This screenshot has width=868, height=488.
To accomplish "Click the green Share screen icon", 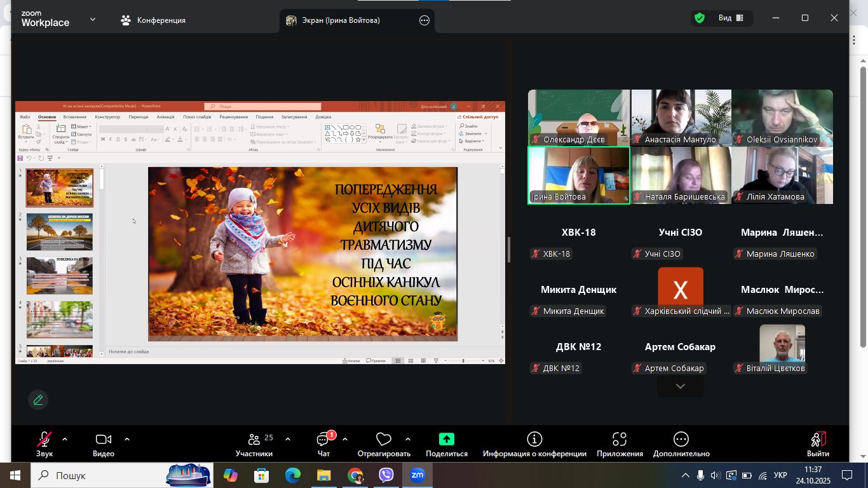I will pyautogui.click(x=446, y=439).
